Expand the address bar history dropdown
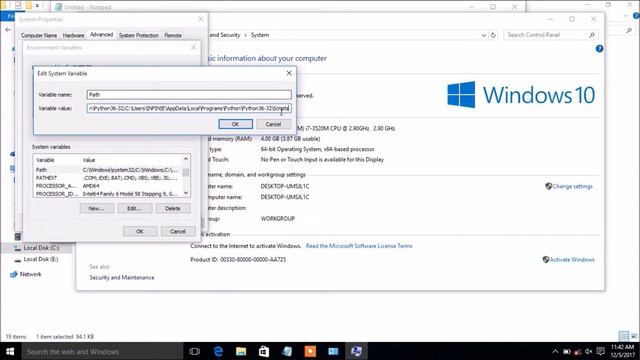Screen dimensions: 640x360 (x=484, y=35)
